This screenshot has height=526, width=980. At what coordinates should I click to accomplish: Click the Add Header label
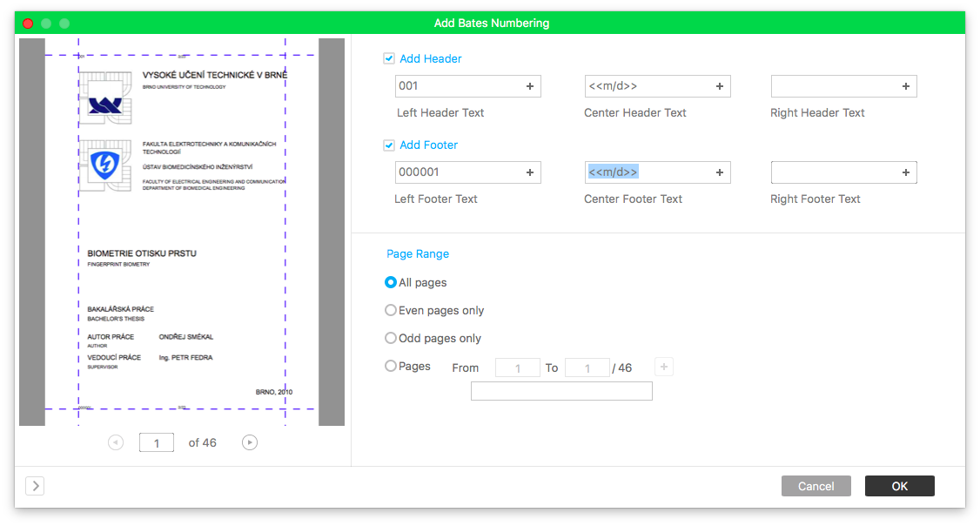coord(431,59)
